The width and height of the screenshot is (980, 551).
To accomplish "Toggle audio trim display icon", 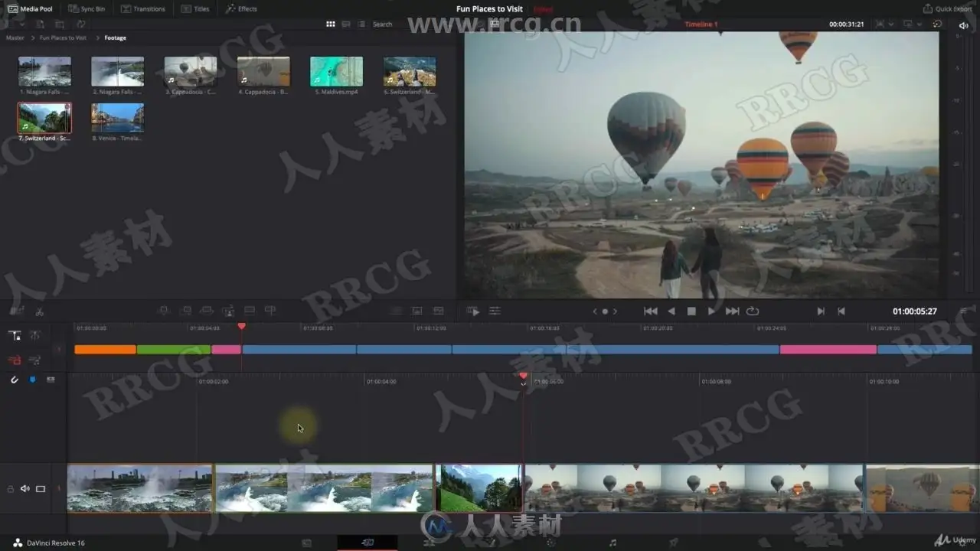I will [x=51, y=380].
